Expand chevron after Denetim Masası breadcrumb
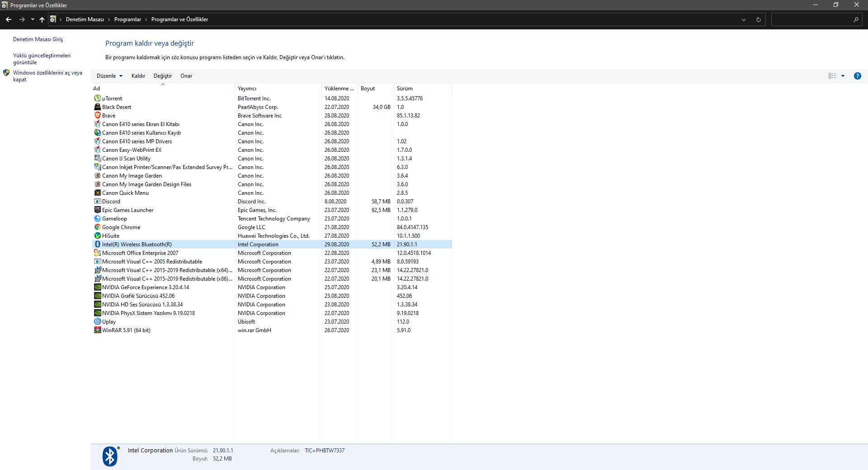The width and height of the screenshot is (868, 470). click(109, 19)
